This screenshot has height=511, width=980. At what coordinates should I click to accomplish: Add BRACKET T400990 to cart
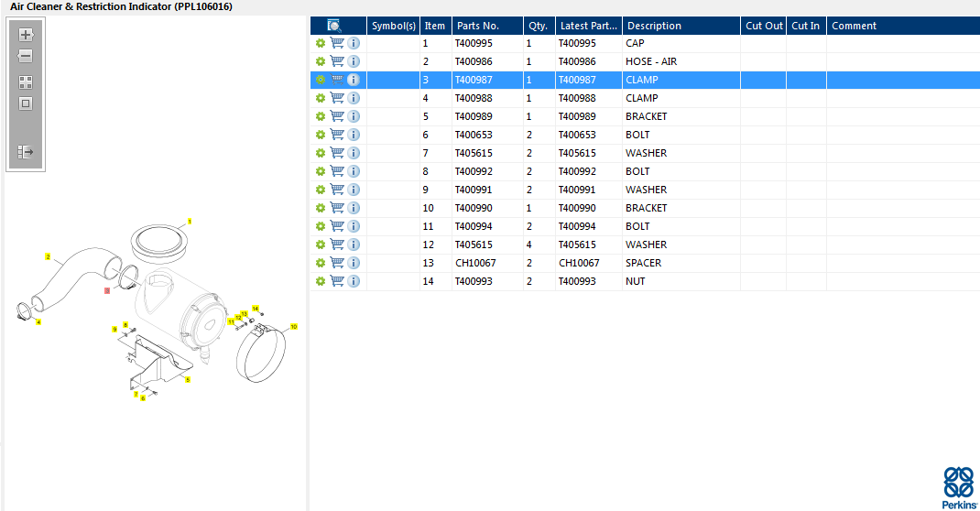tap(337, 208)
